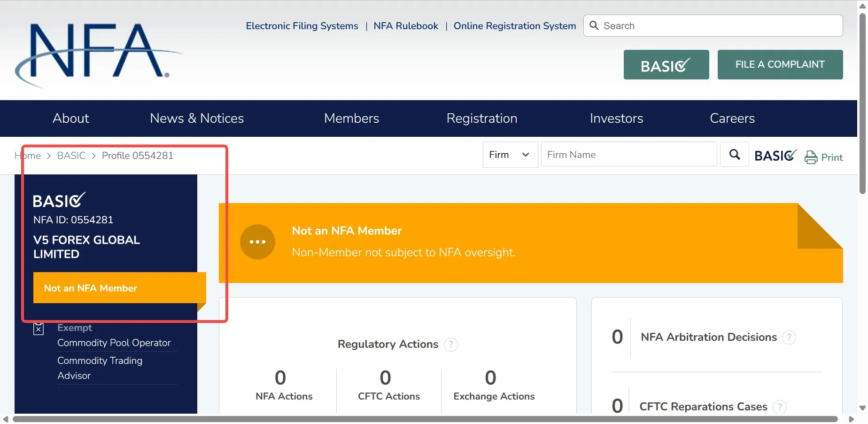This screenshot has height=424, width=868.
Task: Click the 'CFTC Actions' count label
Action: coord(389,396)
